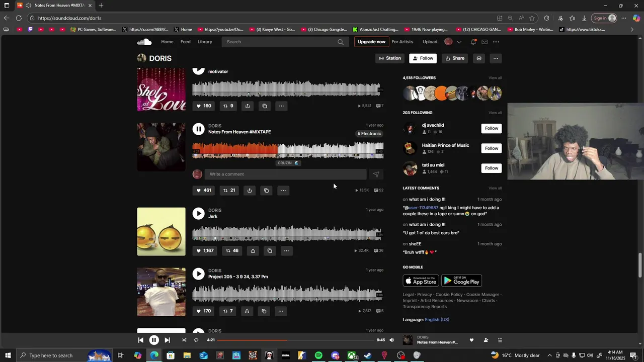The height and width of the screenshot is (362, 644).
Task: Share the DORIS profile
Action: click(x=455, y=58)
